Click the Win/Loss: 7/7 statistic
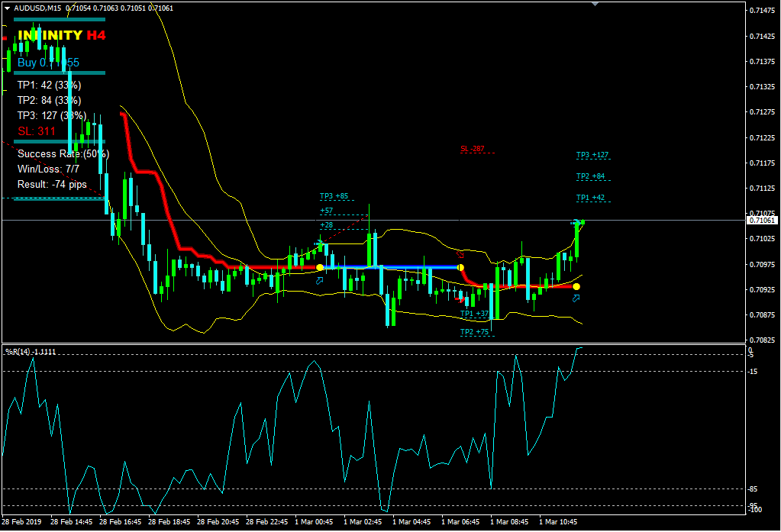Viewport: 781px width, 532px height. click(48, 169)
